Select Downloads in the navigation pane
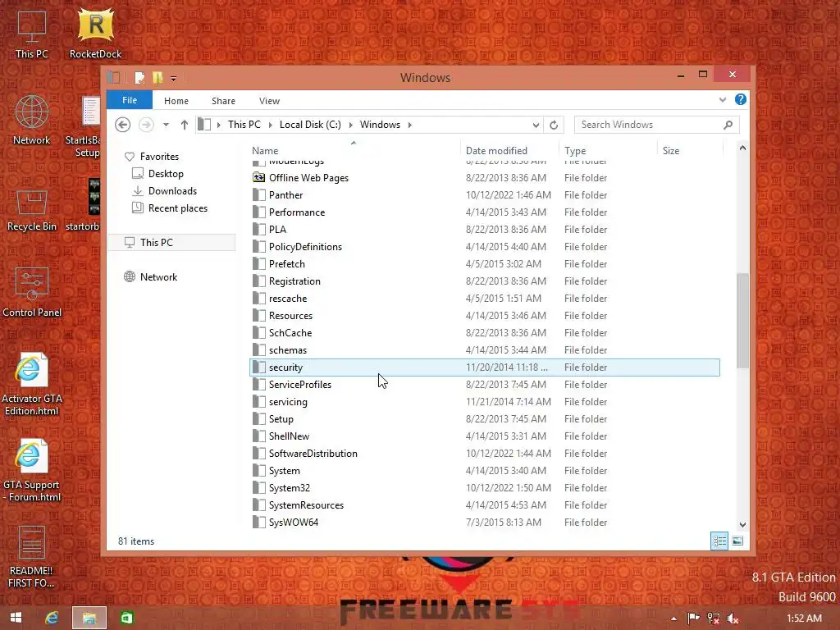 (x=172, y=190)
